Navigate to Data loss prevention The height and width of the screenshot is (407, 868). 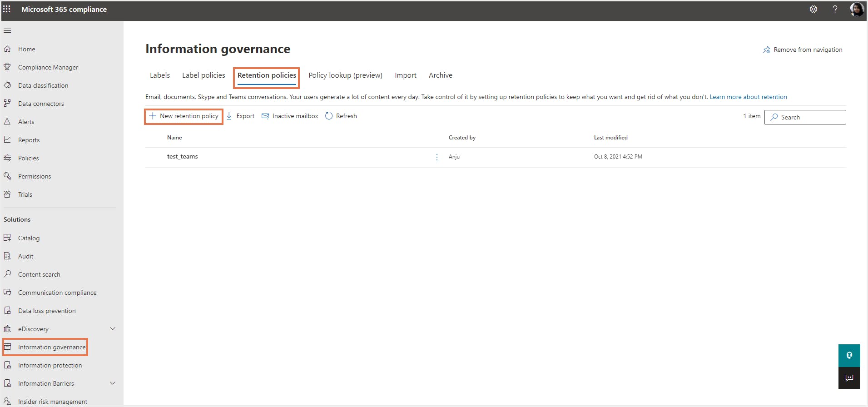pyautogui.click(x=47, y=311)
